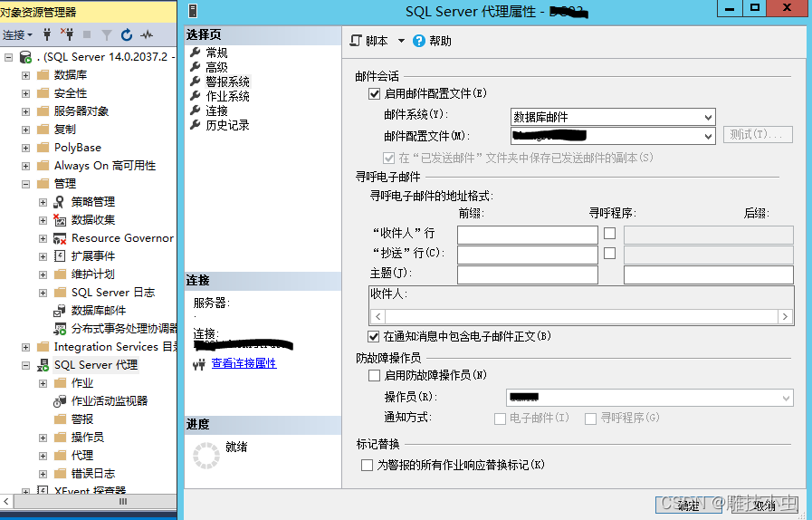
Task: Click the left scroll arrow in 收件人 box
Action: (378, 316)
